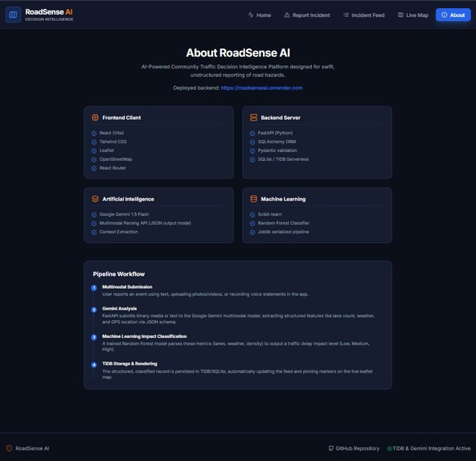
Task: Click the check icon beside Multimodal Parsing API
Action: 94,223
